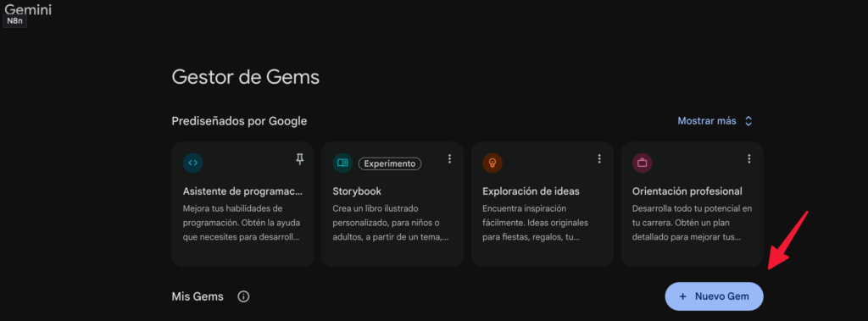The height and width of the screenshot is (321, 868).
Task: Click the lightbulb icon on Exploración de ideas
Action: 492,163
